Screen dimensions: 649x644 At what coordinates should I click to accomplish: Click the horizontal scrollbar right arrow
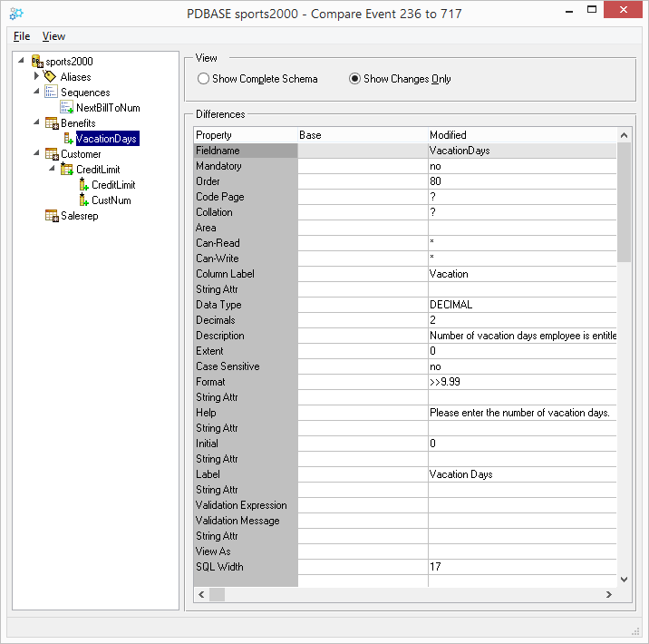[609, 594]
